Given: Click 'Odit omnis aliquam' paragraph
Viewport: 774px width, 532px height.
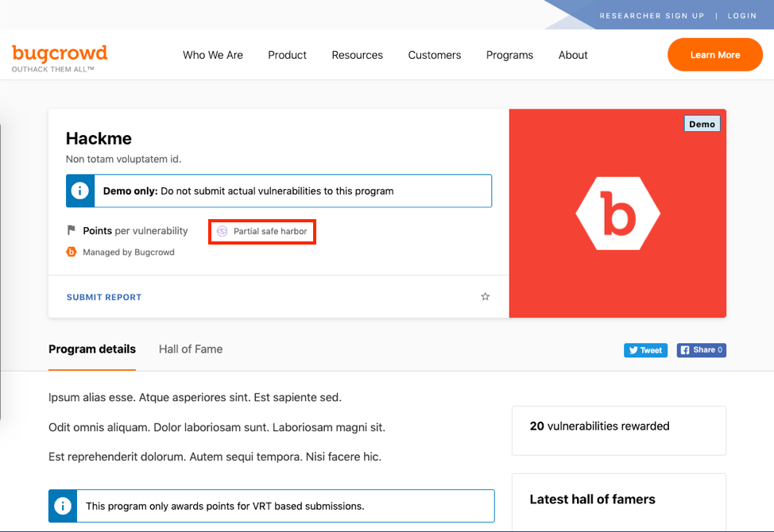Looking at the screenshot, I should click(x=217, y=427).
